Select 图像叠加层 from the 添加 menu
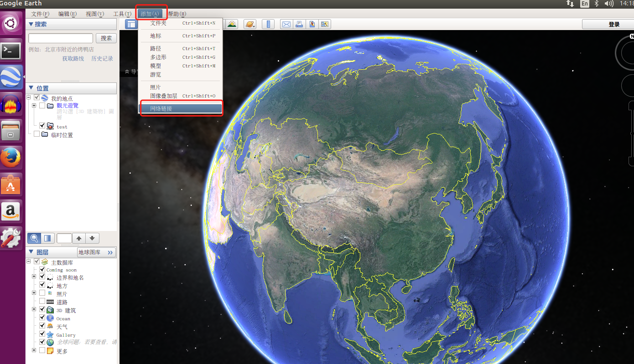 [180, 96]
